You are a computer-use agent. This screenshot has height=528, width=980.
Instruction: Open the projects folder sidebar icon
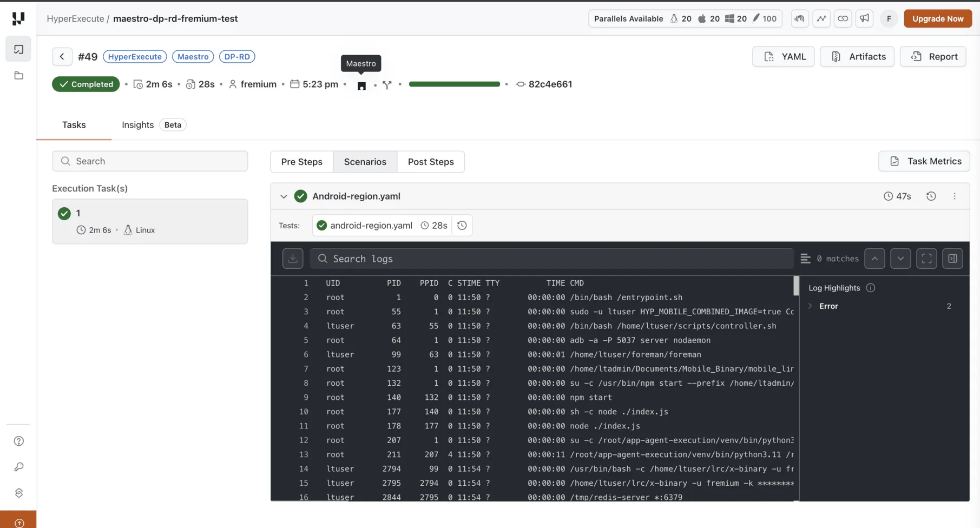(18, 76)
